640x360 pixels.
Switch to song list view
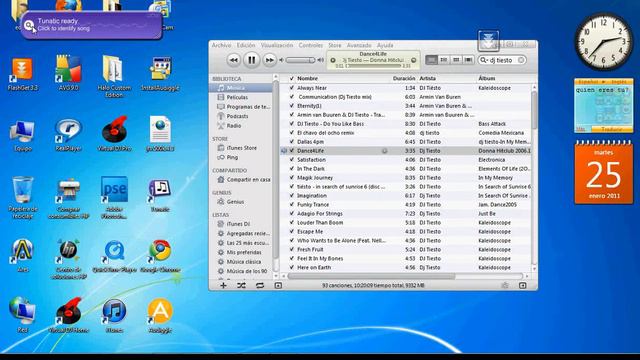(x=431, y=60)
